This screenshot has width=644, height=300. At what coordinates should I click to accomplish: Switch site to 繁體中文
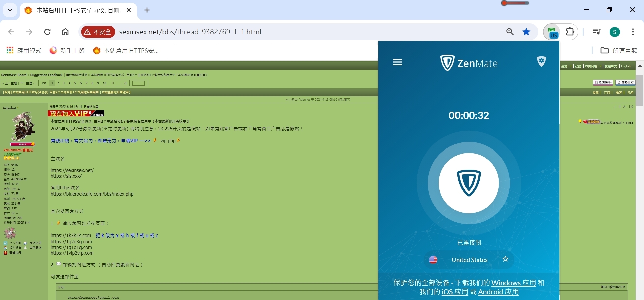coord(611,66)
